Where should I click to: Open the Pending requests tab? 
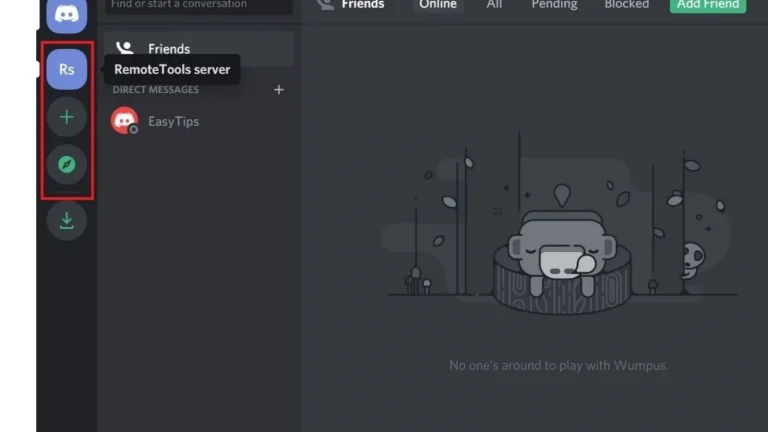point(554,5)
